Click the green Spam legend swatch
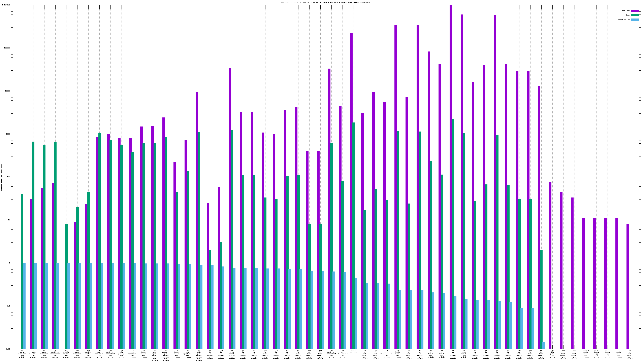The height and width of the screenshot is (362, 644). pos(635,15)
